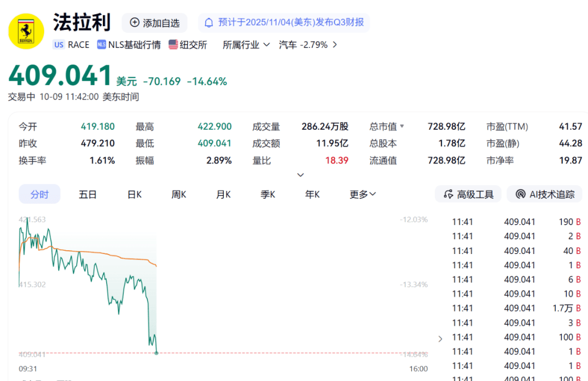Click the latest price dot on chart

tap(156, 353)
